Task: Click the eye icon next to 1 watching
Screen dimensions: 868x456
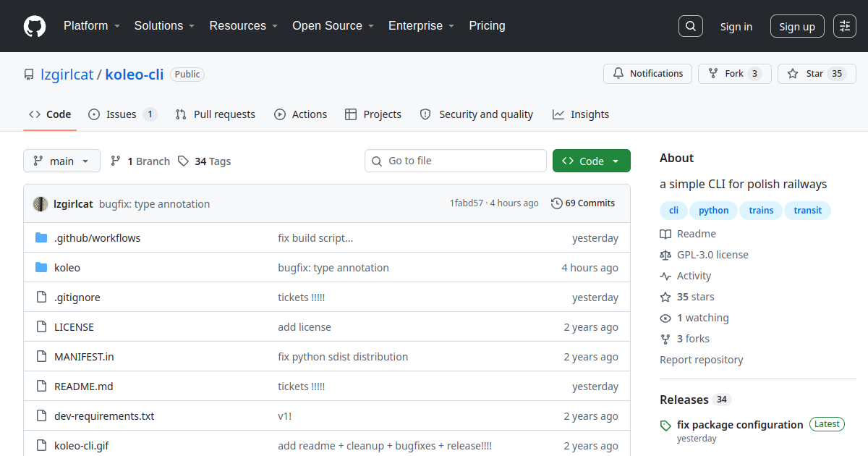Action: coord(665,318)
